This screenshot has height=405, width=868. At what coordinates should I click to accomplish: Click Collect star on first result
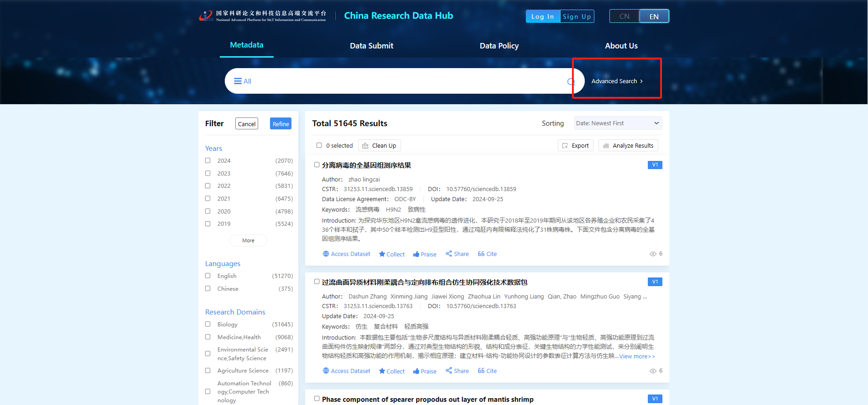click(x=392, y=254)
